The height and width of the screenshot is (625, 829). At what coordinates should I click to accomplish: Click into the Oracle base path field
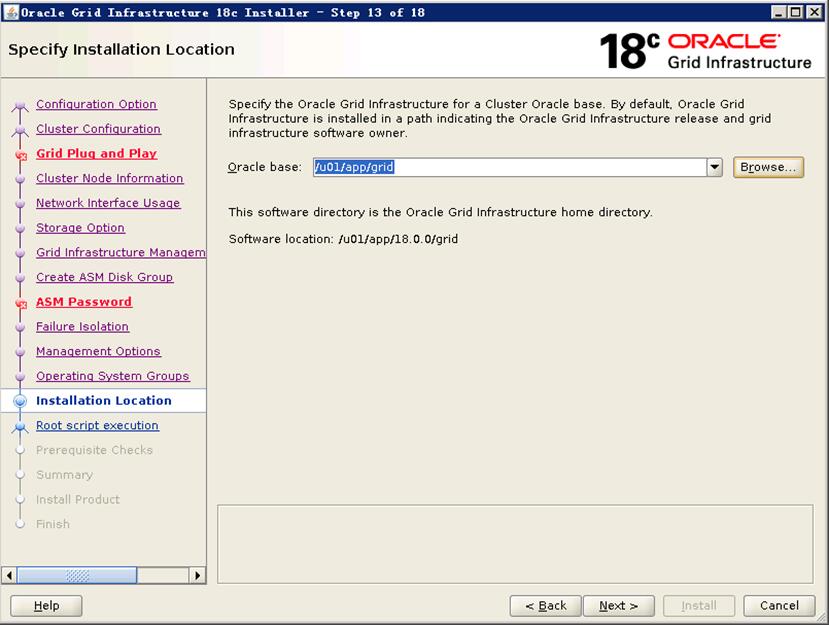pos(510,168)
